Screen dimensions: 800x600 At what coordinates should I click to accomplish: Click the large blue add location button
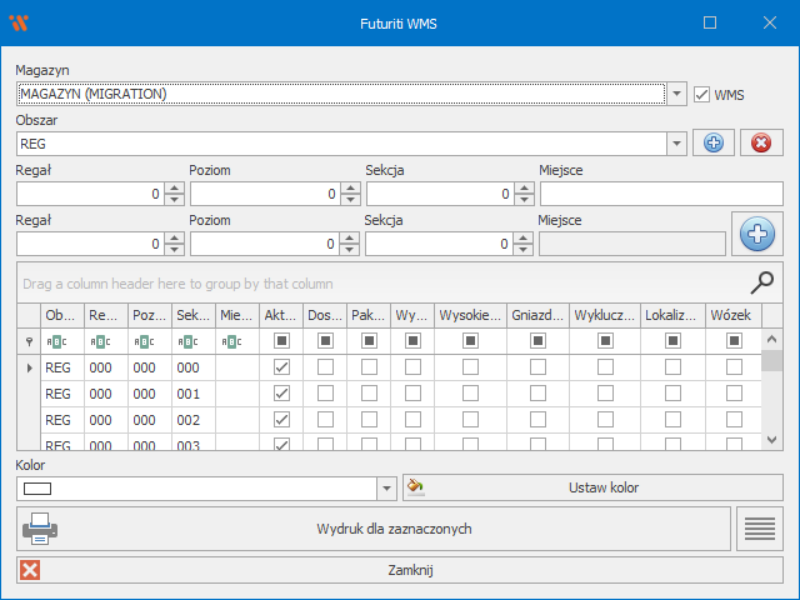pos(757,234)
